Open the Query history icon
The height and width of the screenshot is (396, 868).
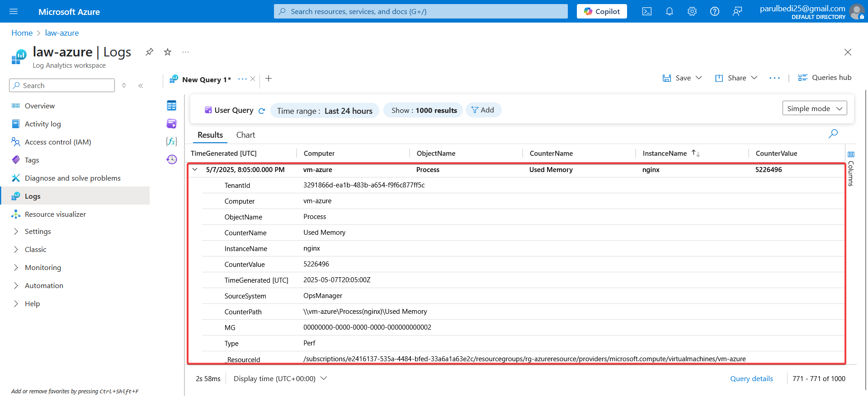171,159
